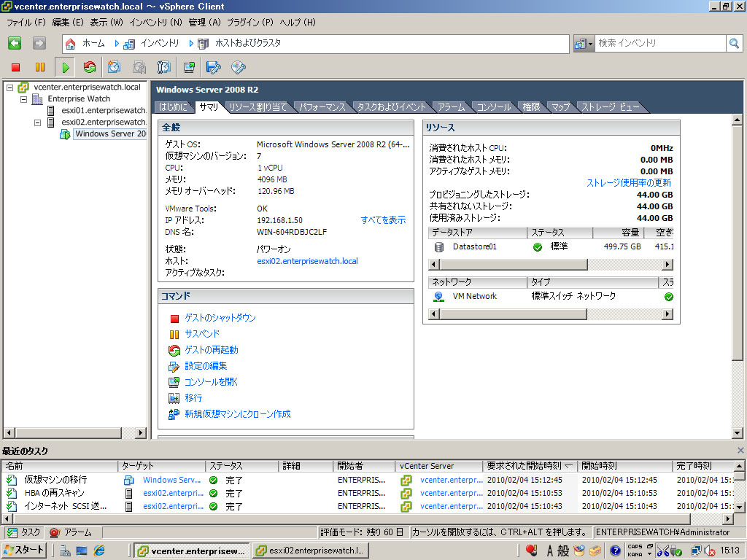Screen dimensions: 747x560
Task: Switch to the マップ tab
Action: (560, 107)
